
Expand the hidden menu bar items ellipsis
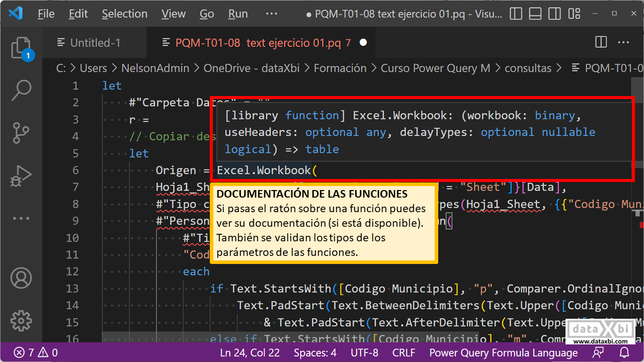coord(271,14)
